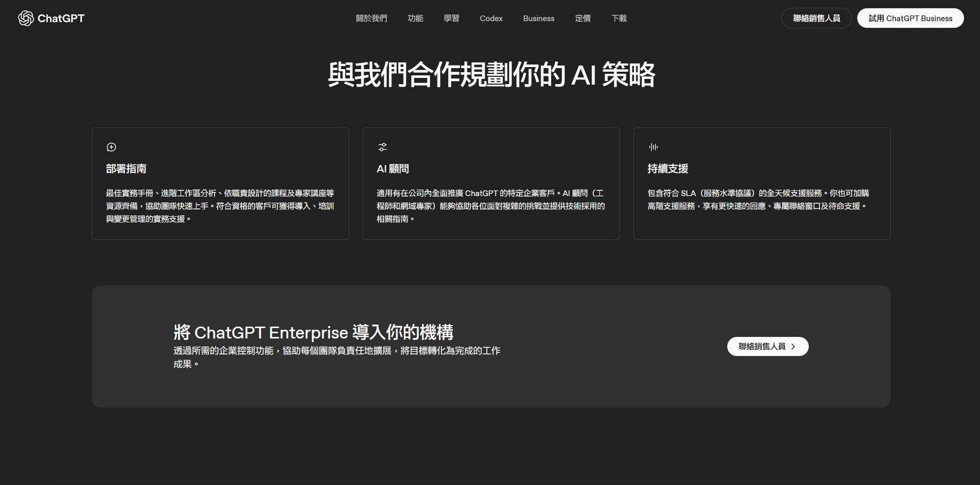Image resolution: width=980 pixels, height=485 pixels.
Task: Click the sliders icon above AI 顧問
Action: tap(383, 147)
